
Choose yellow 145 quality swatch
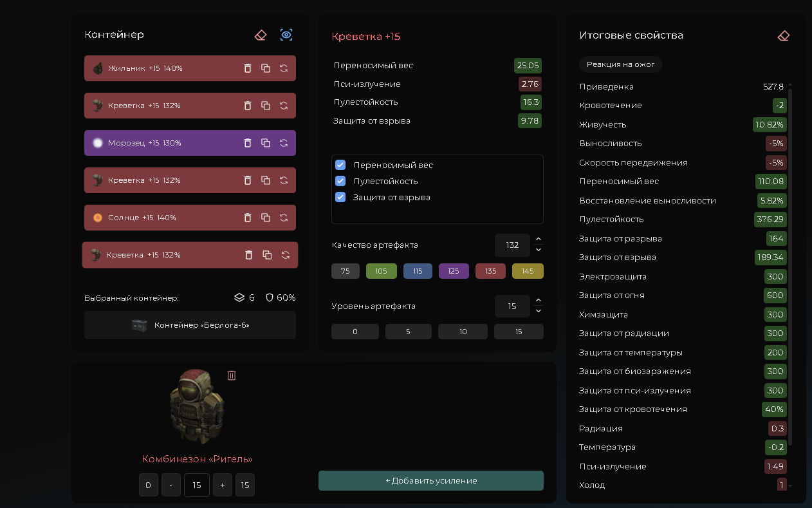tap(528, 271)
